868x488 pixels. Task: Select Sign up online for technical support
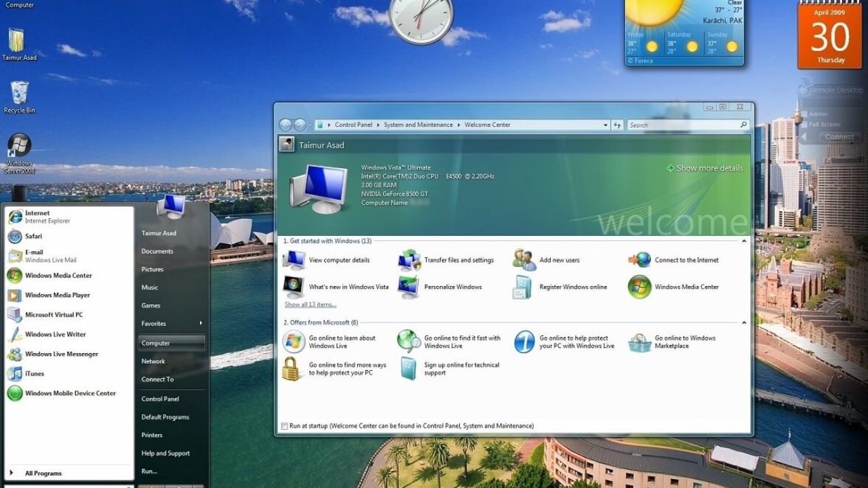[x=450, y=369]
